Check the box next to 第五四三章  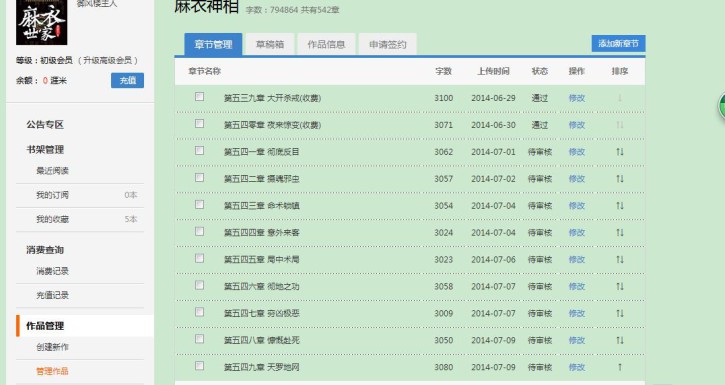[x=199, y=204]
